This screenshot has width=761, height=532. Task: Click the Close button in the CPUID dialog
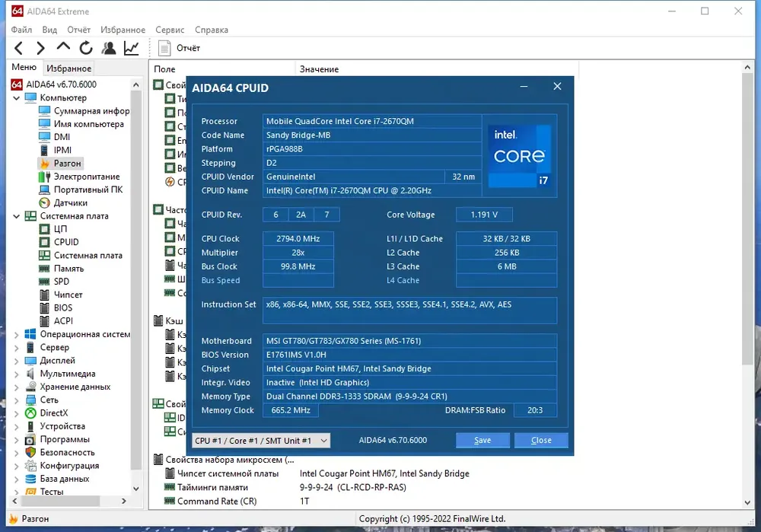coord(541,440)
